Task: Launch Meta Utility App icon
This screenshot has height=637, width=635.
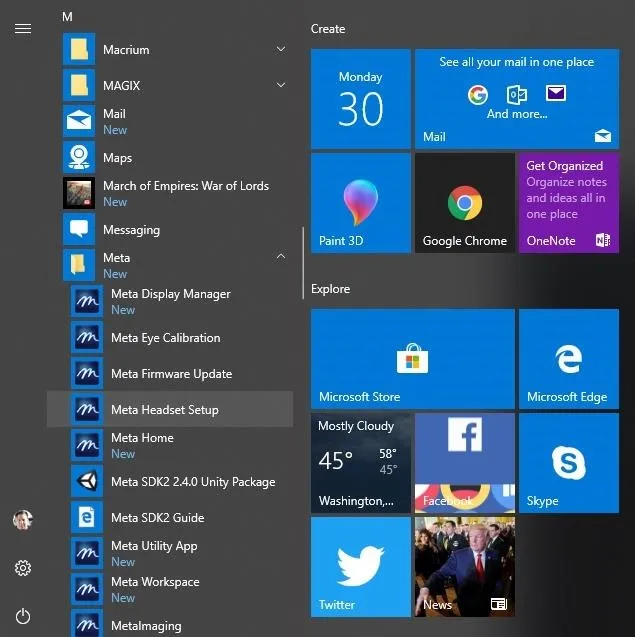Action: tap(87, 553)
